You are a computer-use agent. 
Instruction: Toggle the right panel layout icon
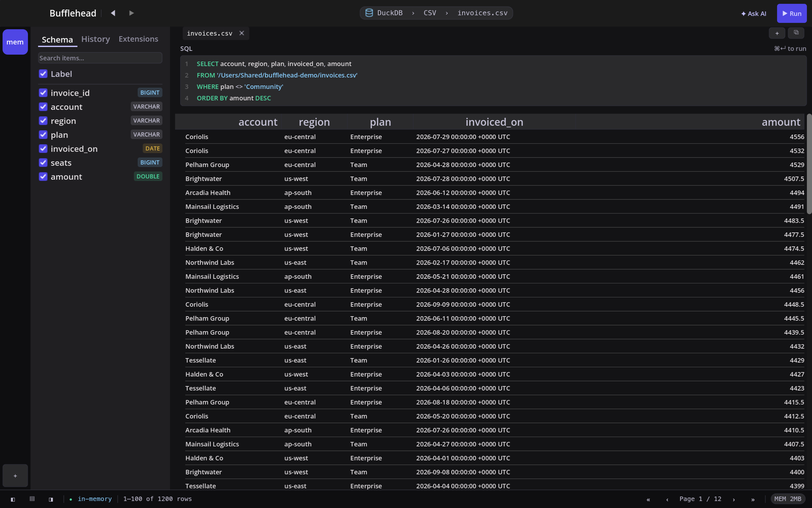coord(51,499)
